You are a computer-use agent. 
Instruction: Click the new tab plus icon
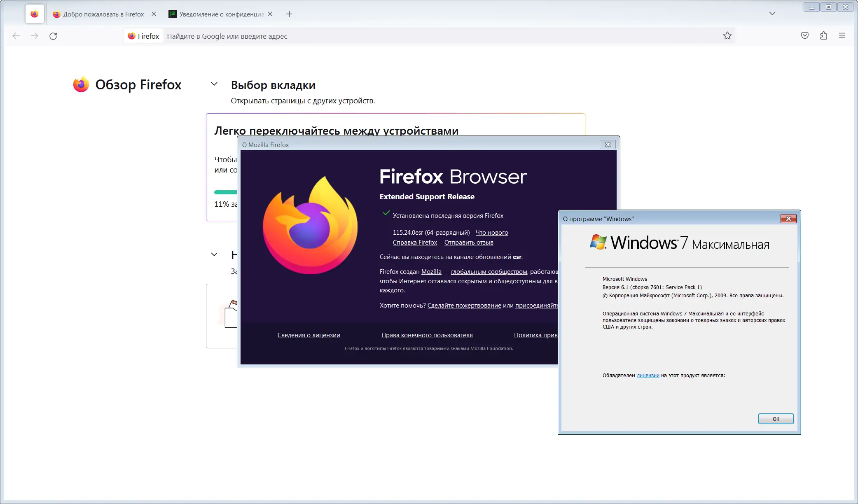[x=289, y=14]
